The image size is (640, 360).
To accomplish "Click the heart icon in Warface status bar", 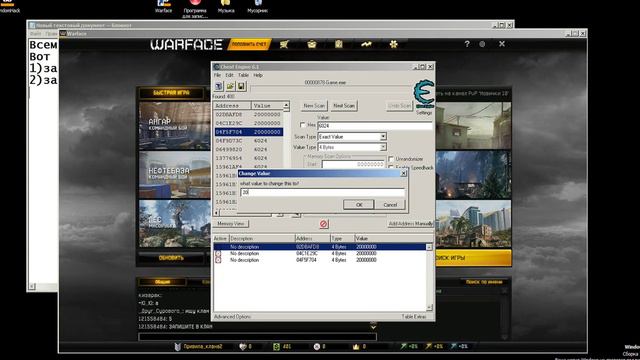I will click(x=243, y=347).
